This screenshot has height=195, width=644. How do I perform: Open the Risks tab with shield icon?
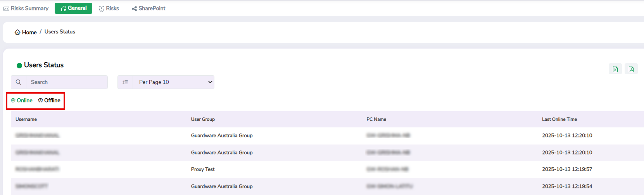109,9
